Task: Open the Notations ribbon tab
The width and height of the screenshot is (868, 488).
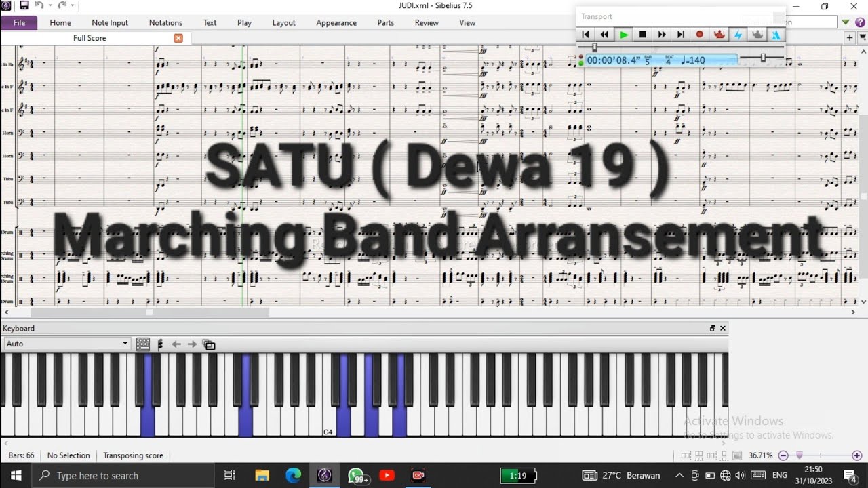Action: pyautogui.click(x=165, y=22)
